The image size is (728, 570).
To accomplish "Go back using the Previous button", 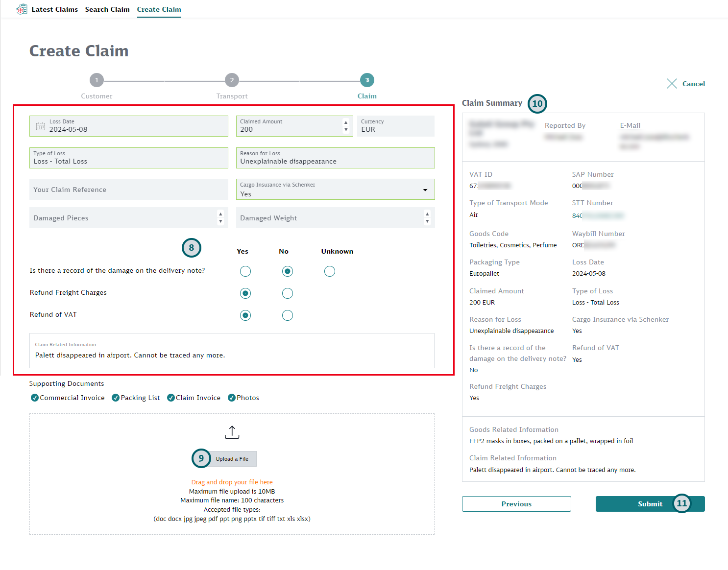I will pyautogui.click(x=516, y=504).
